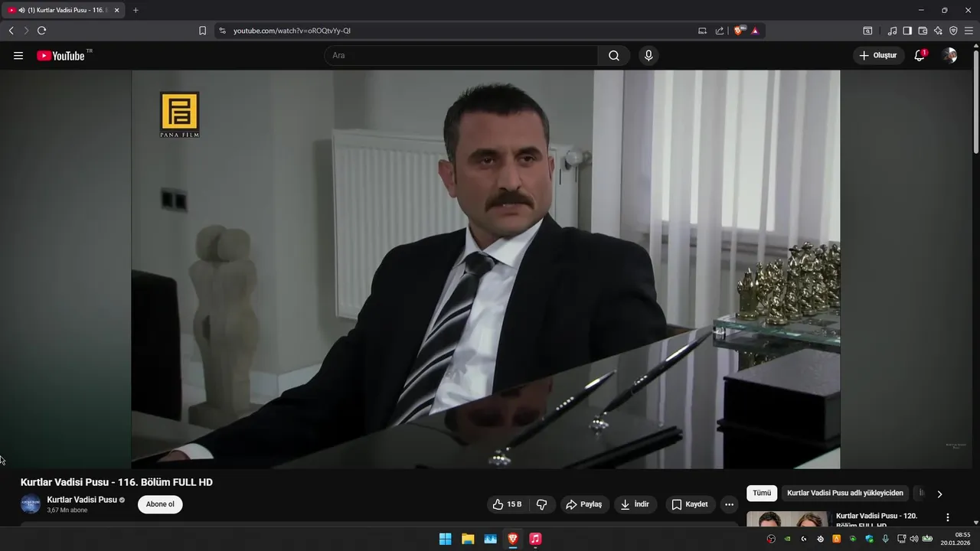
Task: Open the tab search toolbar icon
Action: tap(867, 31)
